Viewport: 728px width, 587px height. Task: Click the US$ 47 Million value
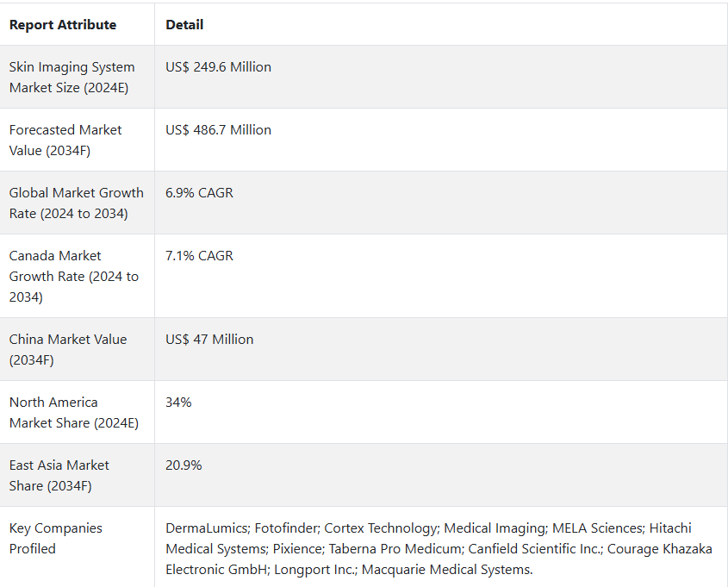click(209, 340)
